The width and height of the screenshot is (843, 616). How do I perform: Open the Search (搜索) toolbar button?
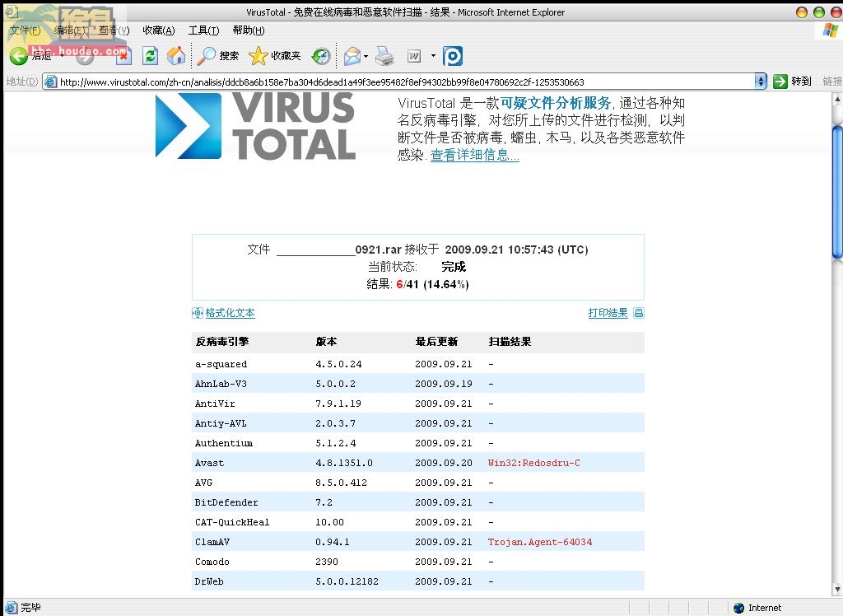[217, 55]
